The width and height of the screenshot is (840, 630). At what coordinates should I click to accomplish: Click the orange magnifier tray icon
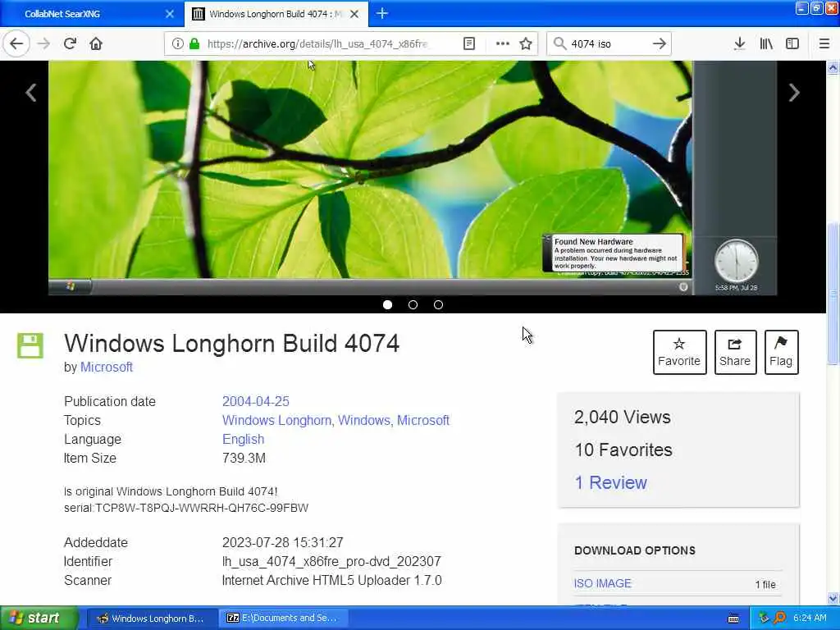tap(779, 618)
